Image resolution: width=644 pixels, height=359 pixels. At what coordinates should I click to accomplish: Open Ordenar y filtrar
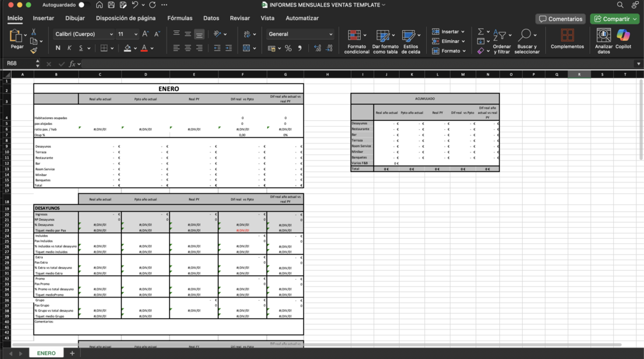(502, 42)
